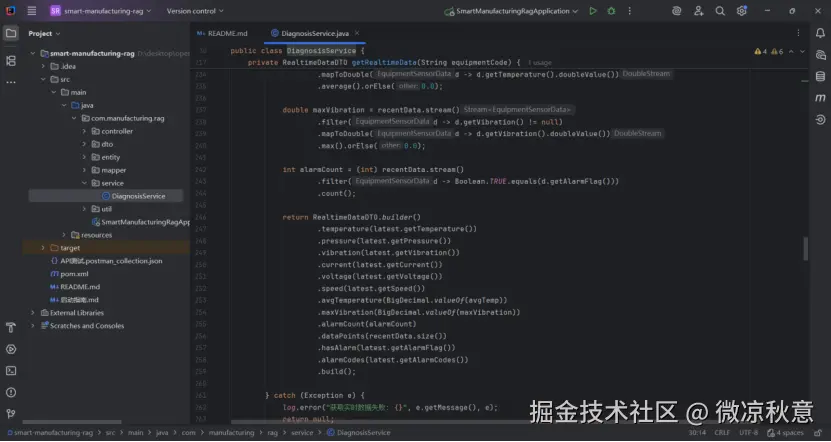
Task: Go to previous highlighted problem arrow
Action: [x=791, y=51]
